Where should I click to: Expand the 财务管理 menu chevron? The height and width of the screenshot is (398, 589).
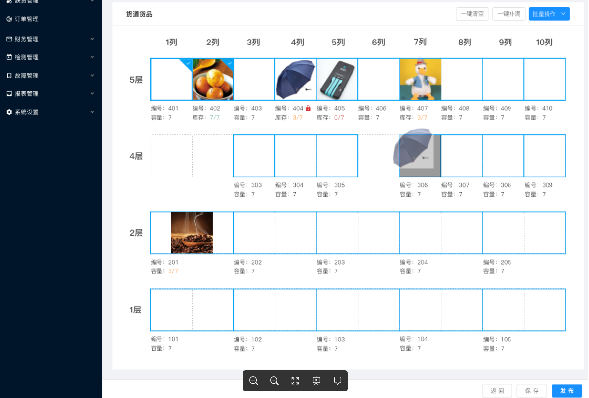pyautogui.click(x=92, y=39)
